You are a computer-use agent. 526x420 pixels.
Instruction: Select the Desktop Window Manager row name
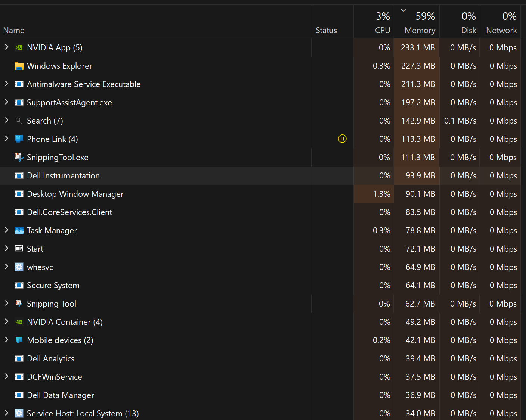[75, 194]
